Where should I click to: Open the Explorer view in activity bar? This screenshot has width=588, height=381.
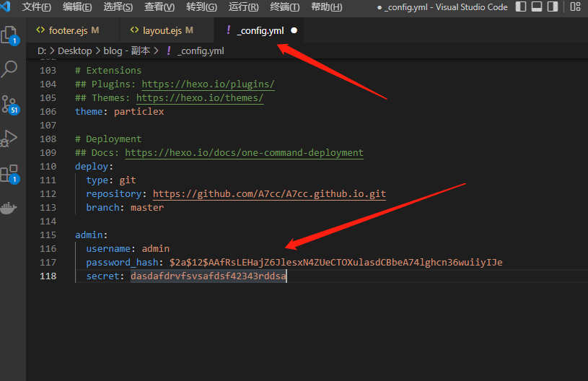10,35
